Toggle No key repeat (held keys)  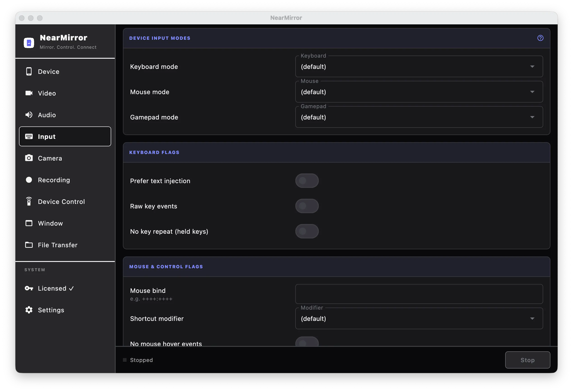click(307, 231)
